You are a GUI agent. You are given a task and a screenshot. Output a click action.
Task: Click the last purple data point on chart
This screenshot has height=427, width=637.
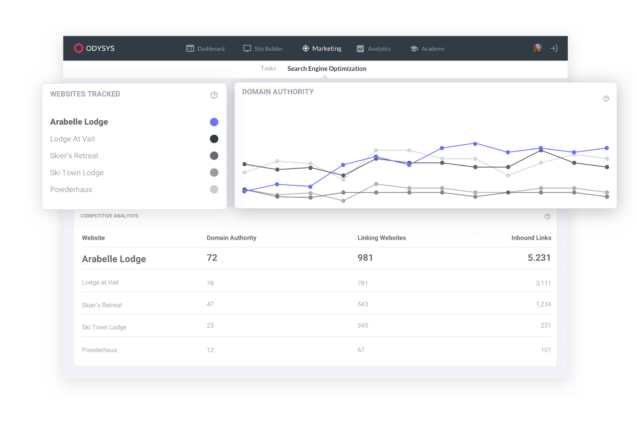click(607, 148)
